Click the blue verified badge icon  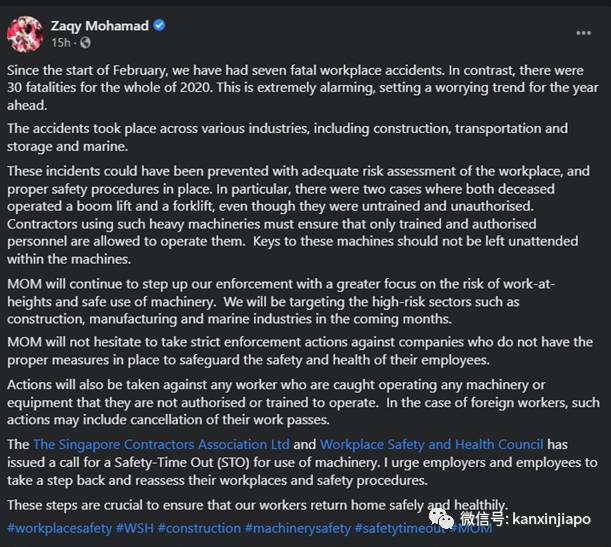(x=158, y=25)
